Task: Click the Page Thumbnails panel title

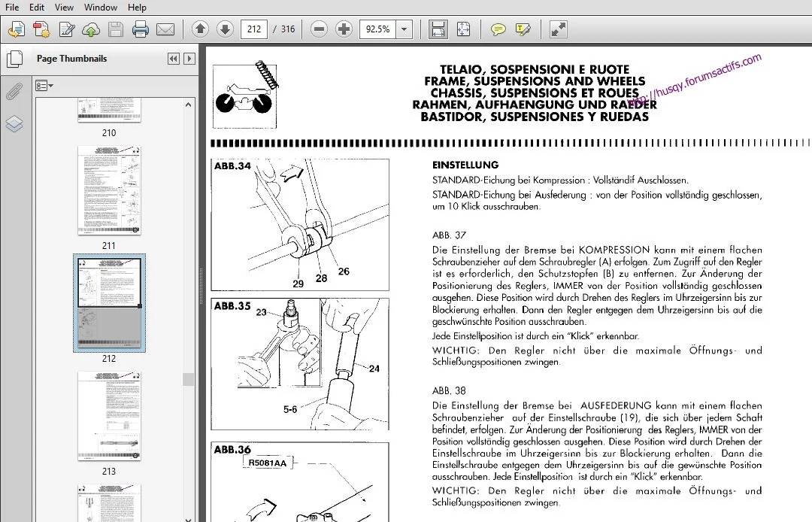Action: point(71,59)
